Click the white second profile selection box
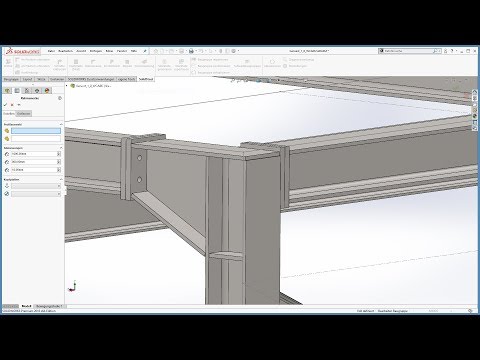480x360 pixels. click(x=36, y=139)
